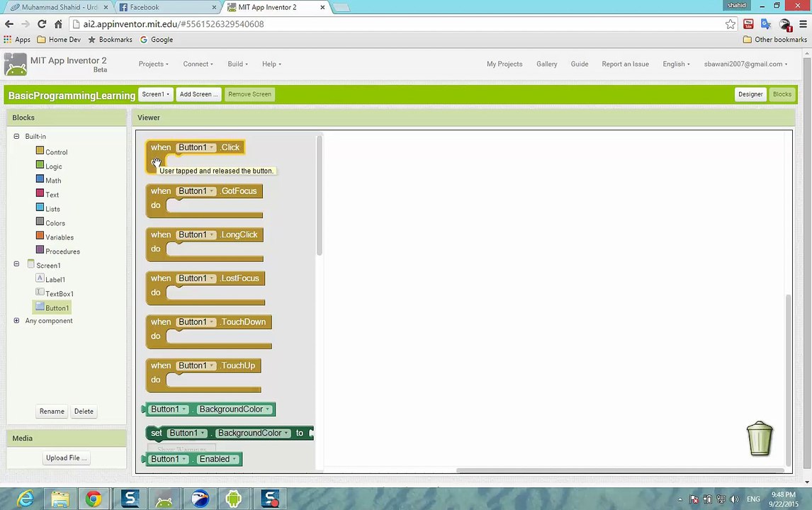
Task: Open the Lists blocks drawer
Action: (48, 208)
